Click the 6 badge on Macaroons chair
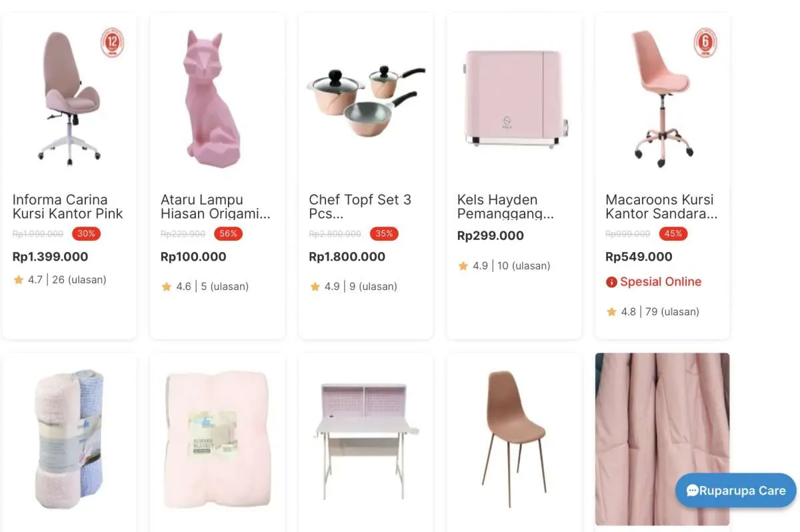Image resolution: width=800 pixels, height=532 pixels. (705, 43)
